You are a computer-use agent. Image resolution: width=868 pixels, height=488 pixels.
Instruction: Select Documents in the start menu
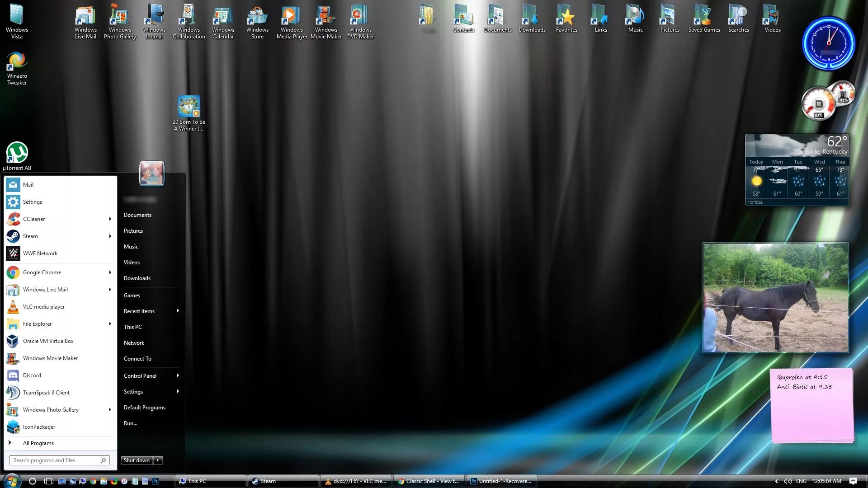(137, 215)
